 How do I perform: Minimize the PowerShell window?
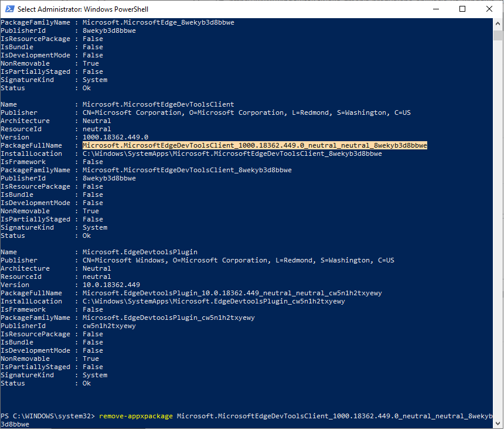coord(436,9)
